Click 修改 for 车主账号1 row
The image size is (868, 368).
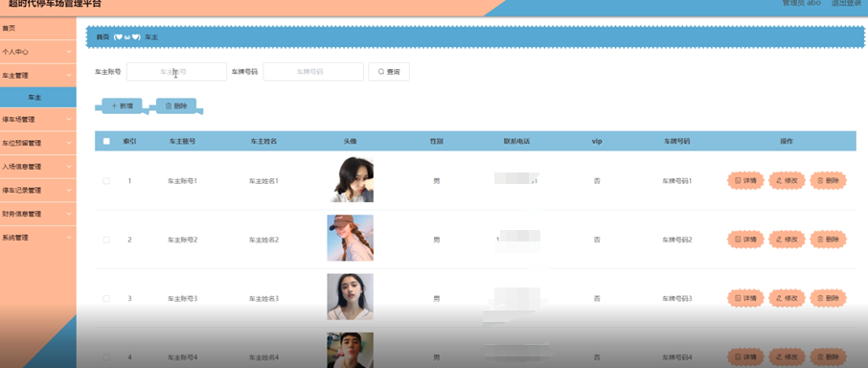(x=787, y=180)
